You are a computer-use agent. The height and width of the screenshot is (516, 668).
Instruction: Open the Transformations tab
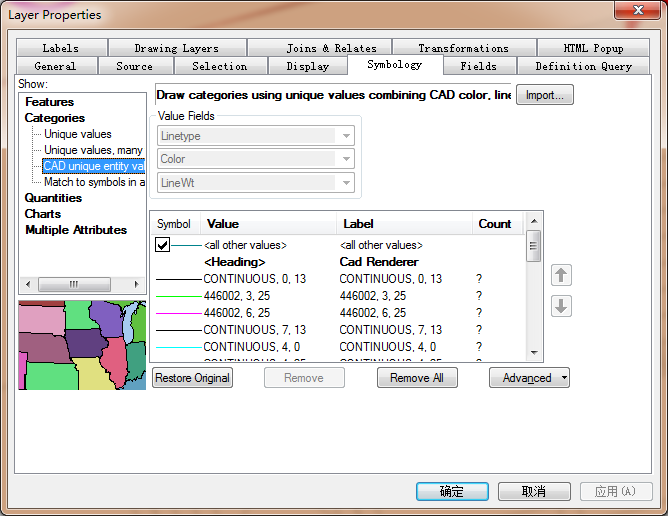[x=464, y=48]
